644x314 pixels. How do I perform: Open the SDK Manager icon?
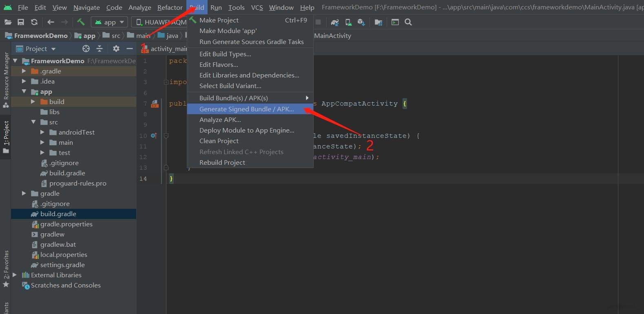[x=361, y=22]
